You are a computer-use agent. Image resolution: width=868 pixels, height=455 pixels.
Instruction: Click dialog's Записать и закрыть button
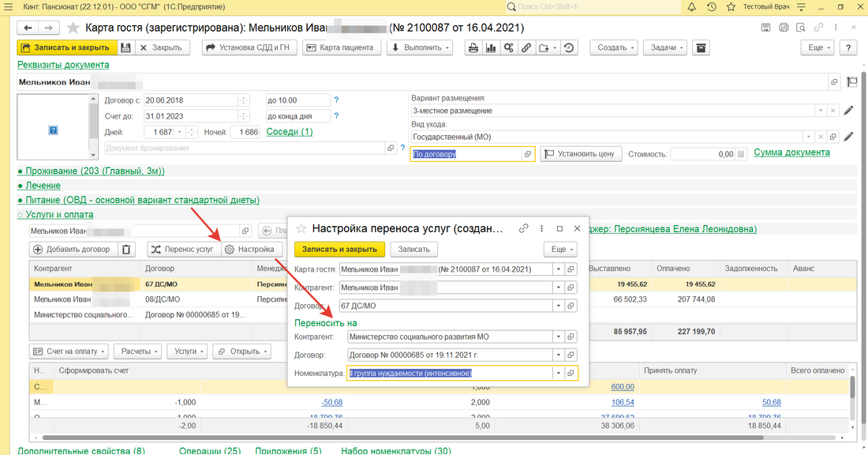click(x=340, y=249)
